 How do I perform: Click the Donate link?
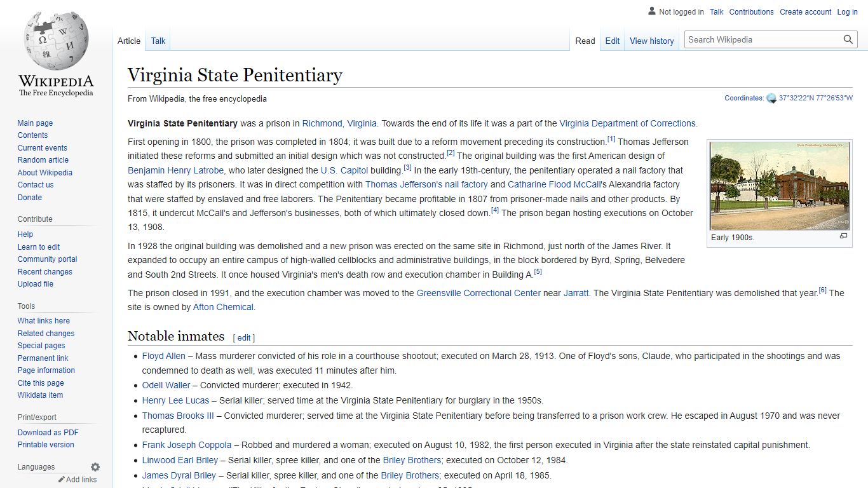[x=29, y=198]
